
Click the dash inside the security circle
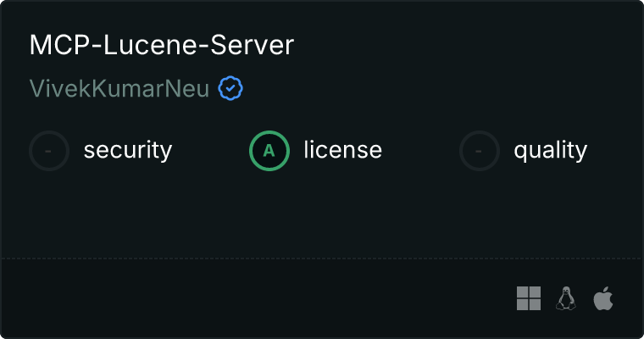coord(48,151)
